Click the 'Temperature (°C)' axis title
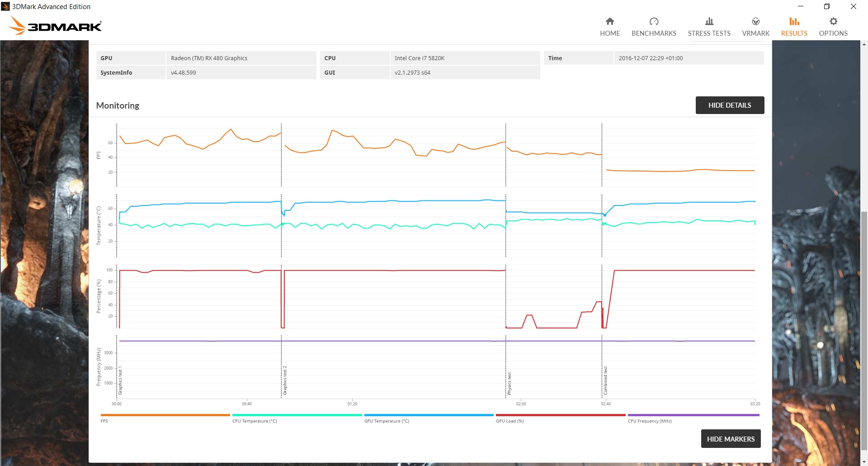This screenshot has height=466, width=868. (x=99, y=226)
